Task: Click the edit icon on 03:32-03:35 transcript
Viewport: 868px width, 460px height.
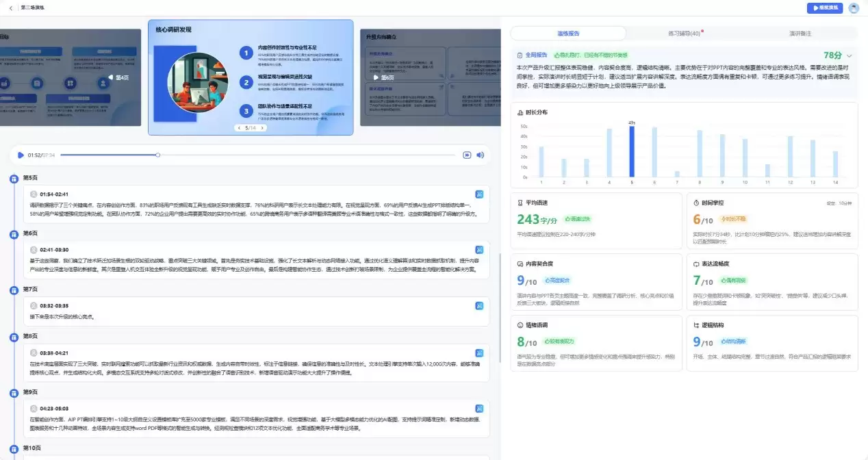Action: click(x=480, y=305)
